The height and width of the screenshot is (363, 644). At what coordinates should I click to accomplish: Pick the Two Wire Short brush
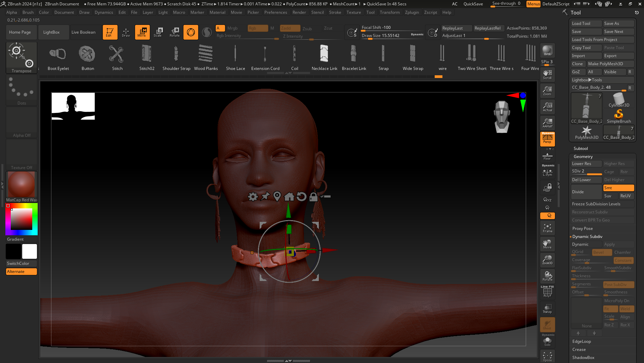(472, 57)
